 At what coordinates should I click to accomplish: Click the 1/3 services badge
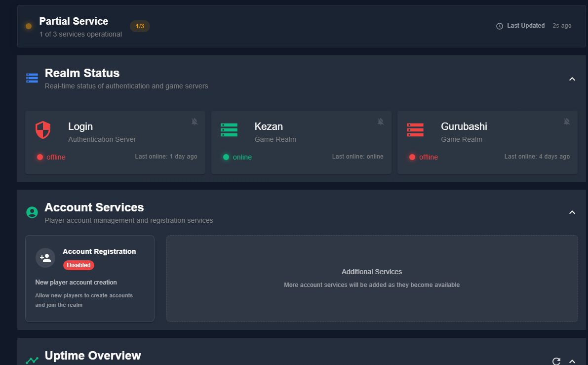(x=140, y=26)
